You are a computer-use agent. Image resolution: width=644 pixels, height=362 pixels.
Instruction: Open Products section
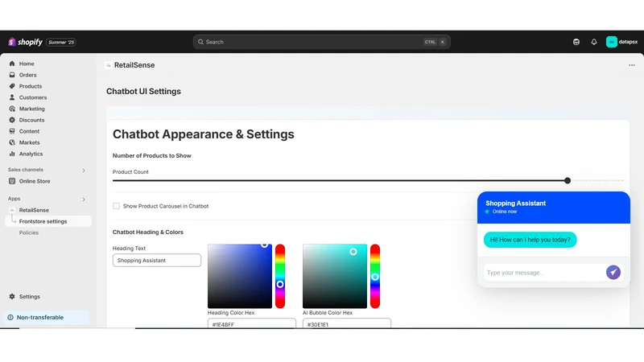(x=31, y=86)
